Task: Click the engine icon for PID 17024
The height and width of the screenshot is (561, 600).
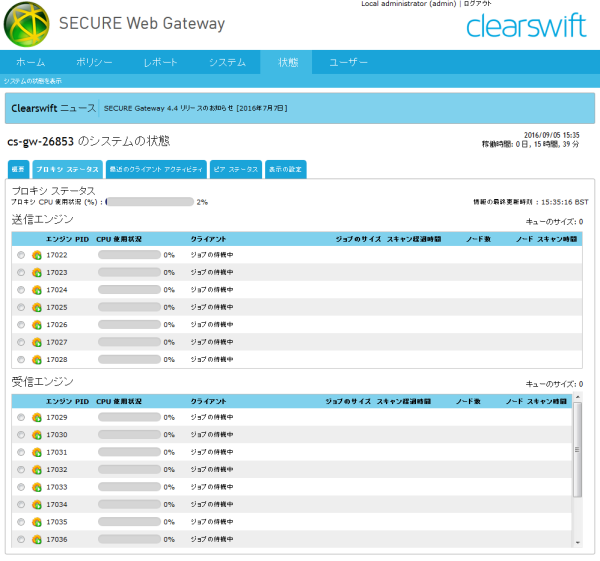Action: pos(37,290)
